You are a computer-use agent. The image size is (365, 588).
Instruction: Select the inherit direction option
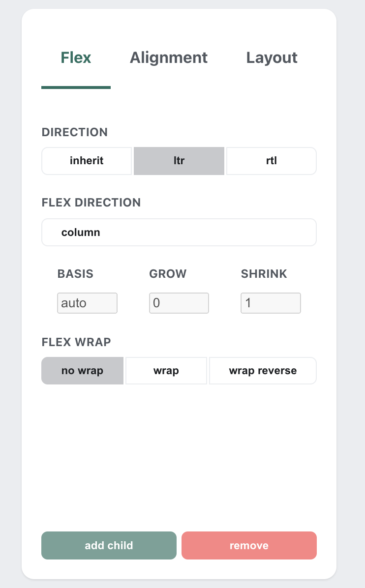click(87, 161)
